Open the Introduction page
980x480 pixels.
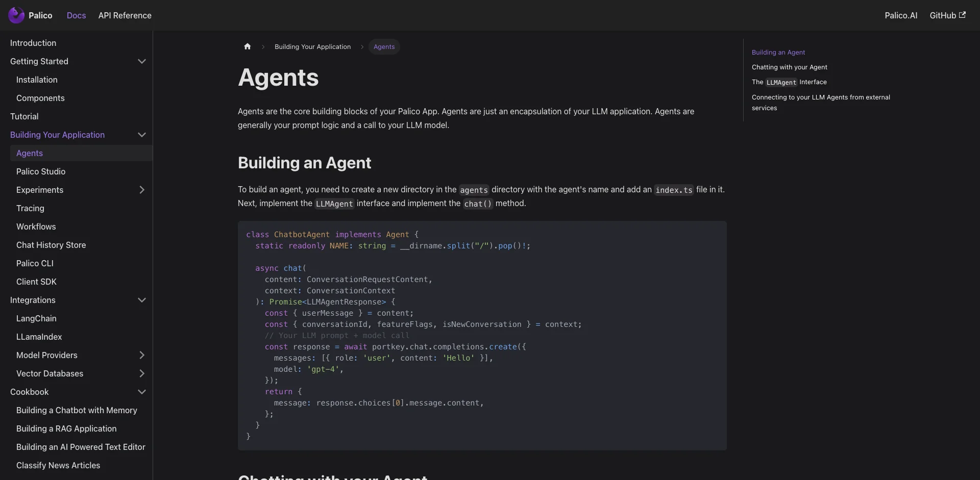point(33,43)
